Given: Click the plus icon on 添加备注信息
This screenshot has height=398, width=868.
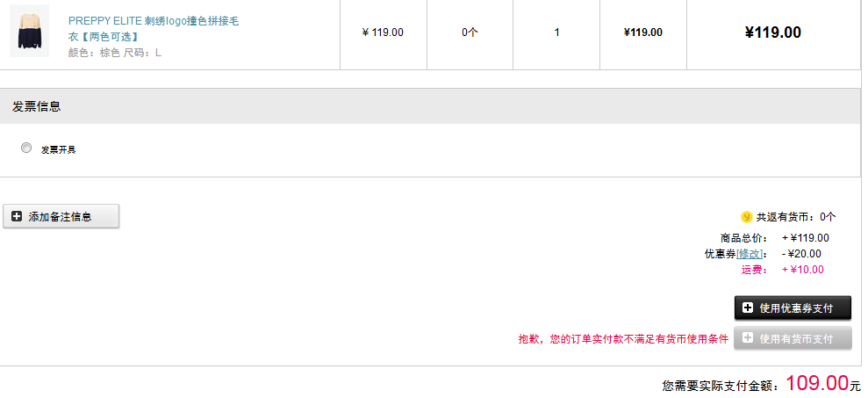Looking at the screenshot, I should tap(17, 216).
